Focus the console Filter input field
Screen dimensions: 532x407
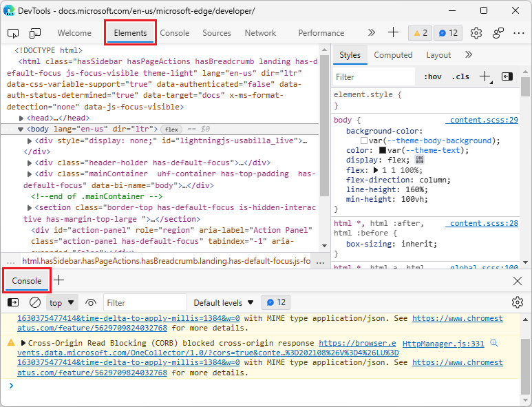[145, 302]
